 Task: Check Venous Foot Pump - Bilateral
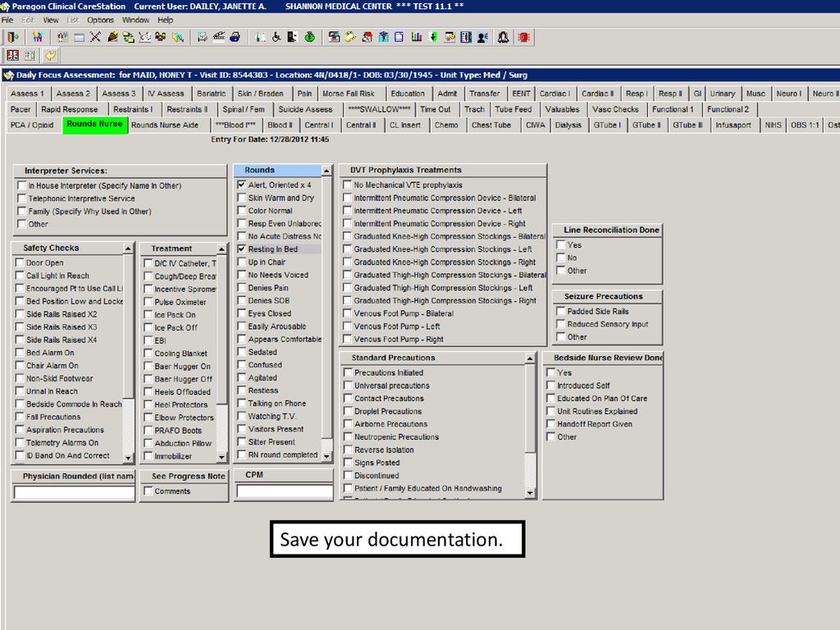pyautogui.click(x=347, y=313)
